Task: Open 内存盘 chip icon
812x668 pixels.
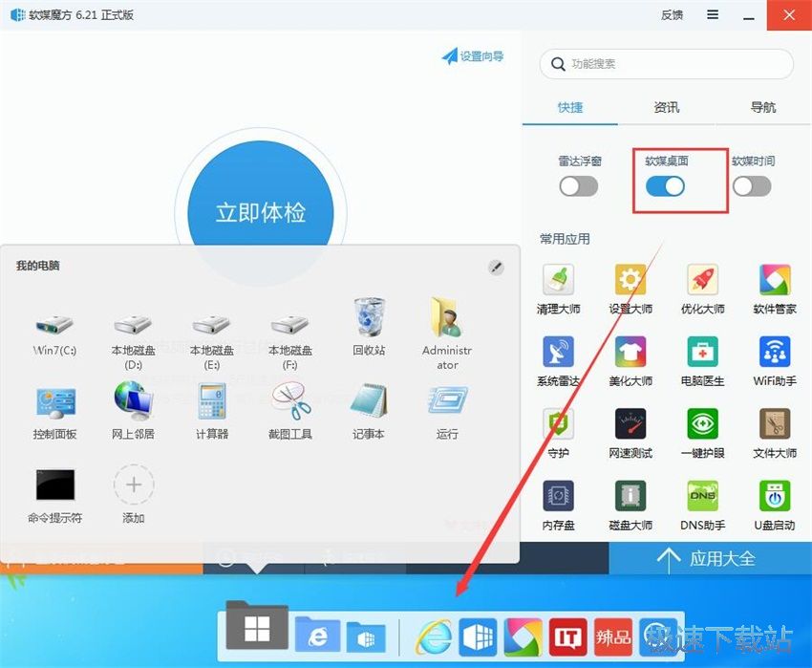Action: click(558, 496)
